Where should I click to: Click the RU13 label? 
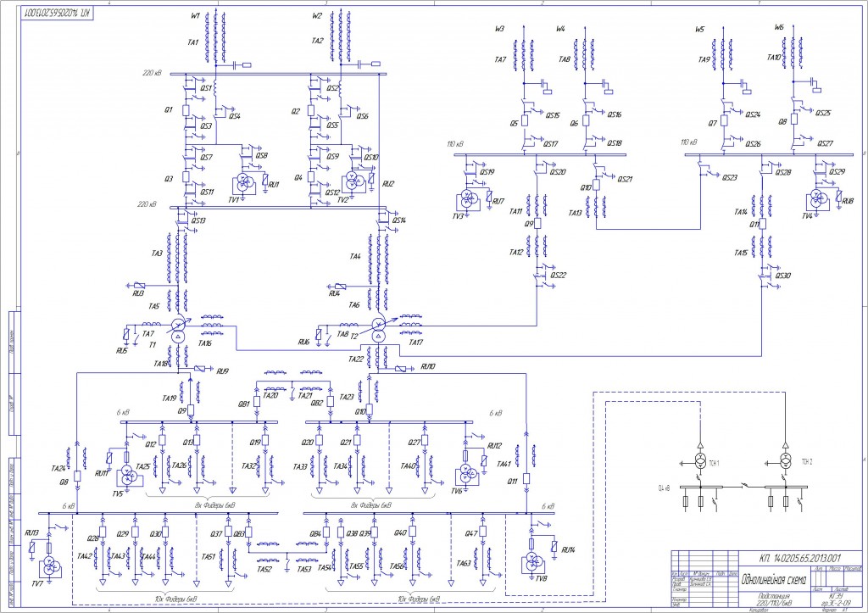pyautogui.click(x=32, y=532)
